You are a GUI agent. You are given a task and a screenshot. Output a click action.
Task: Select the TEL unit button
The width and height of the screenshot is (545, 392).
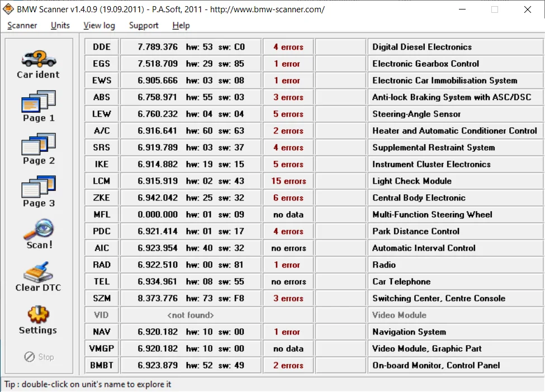pyautogui.click(x=102, y=281)
